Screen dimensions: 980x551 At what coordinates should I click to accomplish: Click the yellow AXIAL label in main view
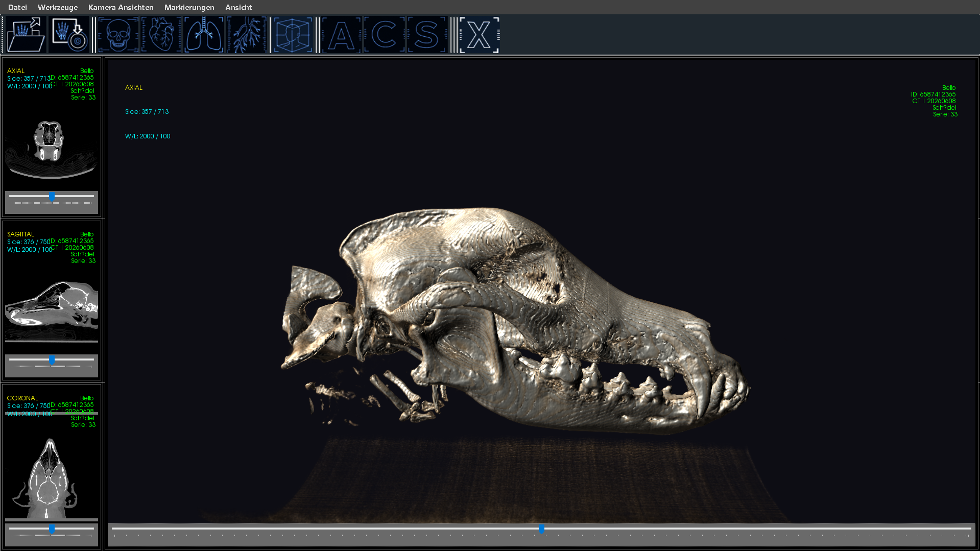(x=134, y=88)
